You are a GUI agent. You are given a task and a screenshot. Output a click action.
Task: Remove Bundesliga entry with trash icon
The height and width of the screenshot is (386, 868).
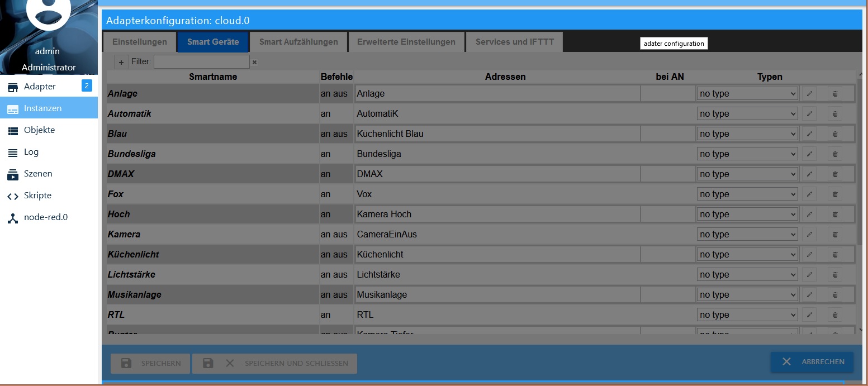tap(835, 154)
